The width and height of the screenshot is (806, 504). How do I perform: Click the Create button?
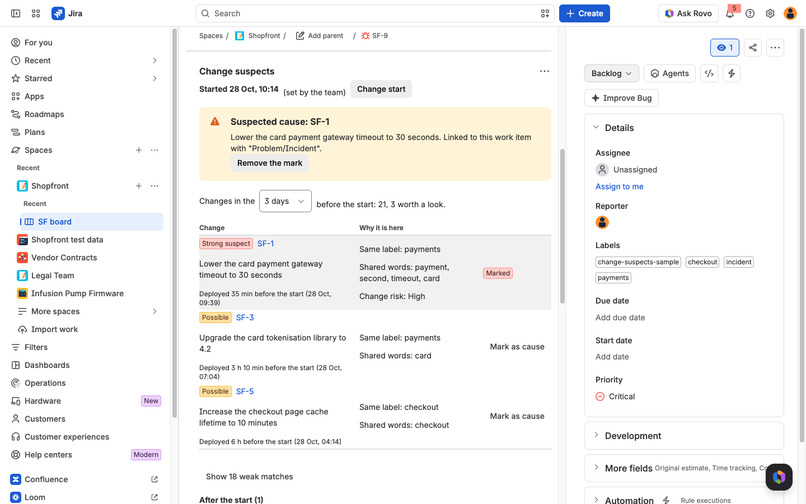tap(584, 13)
